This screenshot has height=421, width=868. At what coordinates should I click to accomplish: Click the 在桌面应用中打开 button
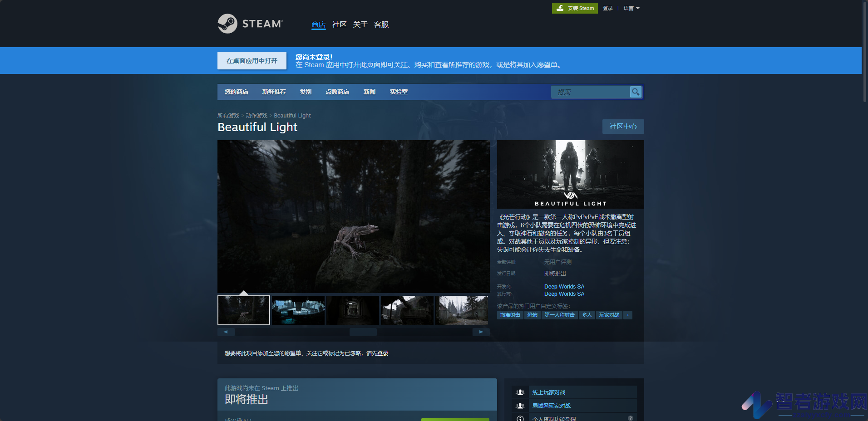(x=252, y=61)
